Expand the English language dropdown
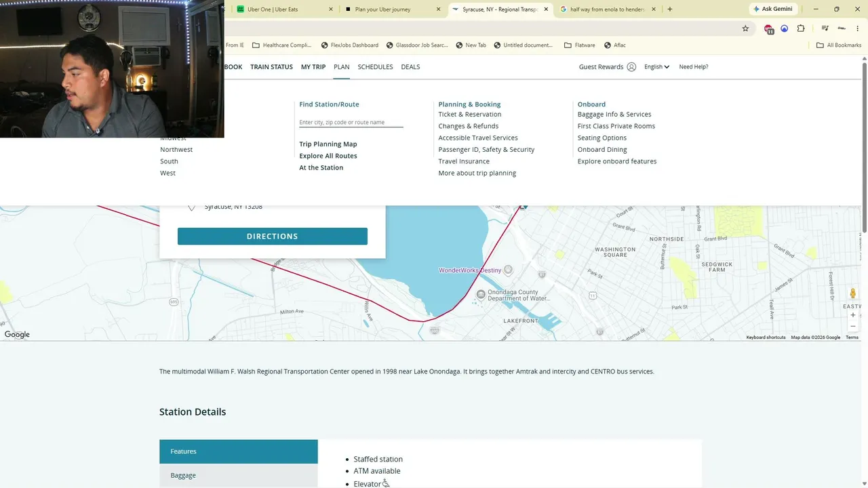 pyautogui.click(x=656, y=67)
